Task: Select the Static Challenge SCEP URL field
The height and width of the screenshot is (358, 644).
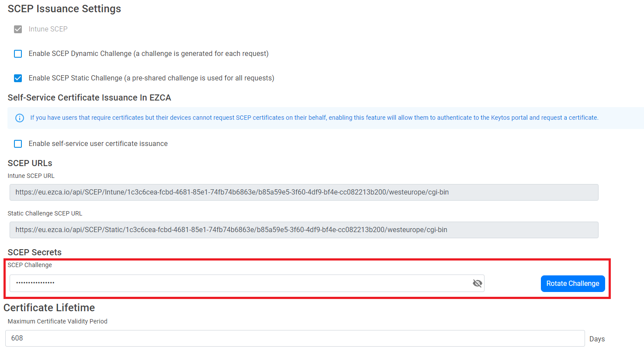Action: point(304,230)
